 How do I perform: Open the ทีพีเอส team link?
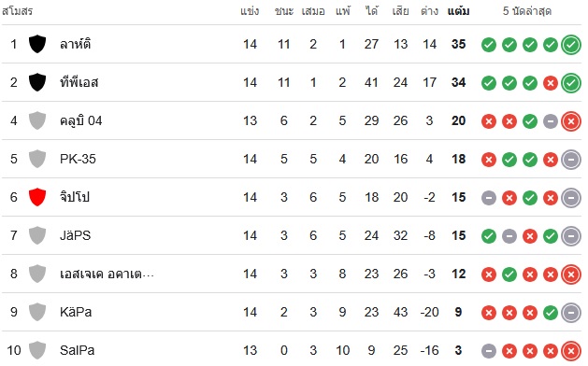[79, 82]
